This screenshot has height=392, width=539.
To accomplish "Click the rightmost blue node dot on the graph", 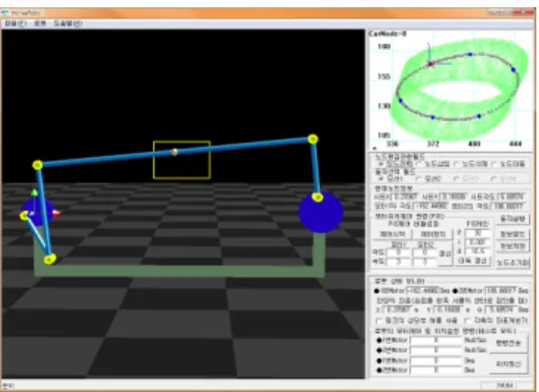I will pos(513,70).
